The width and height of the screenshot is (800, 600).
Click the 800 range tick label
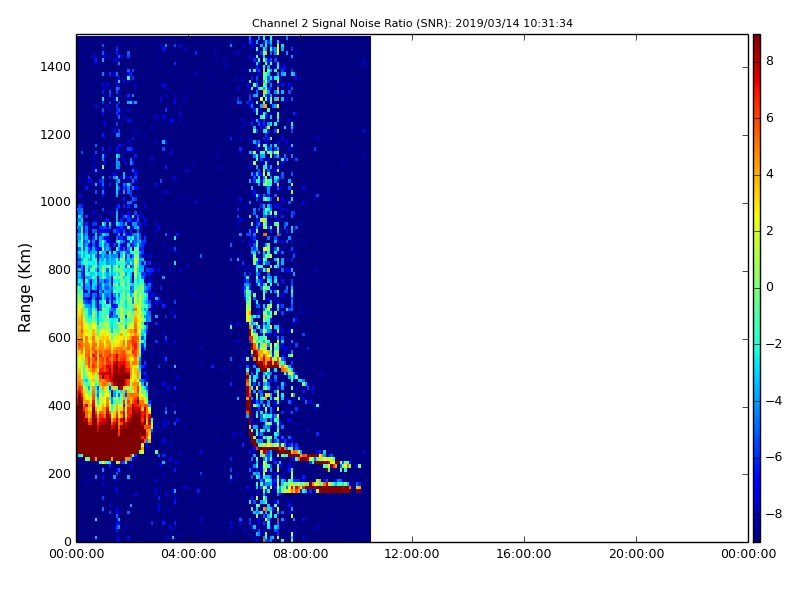tap(59, 270)
